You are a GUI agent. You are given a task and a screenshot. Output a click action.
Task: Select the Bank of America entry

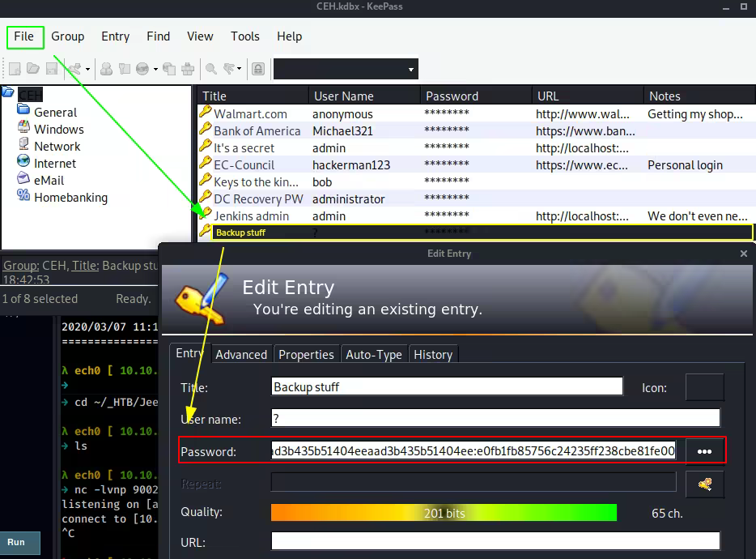257,131
